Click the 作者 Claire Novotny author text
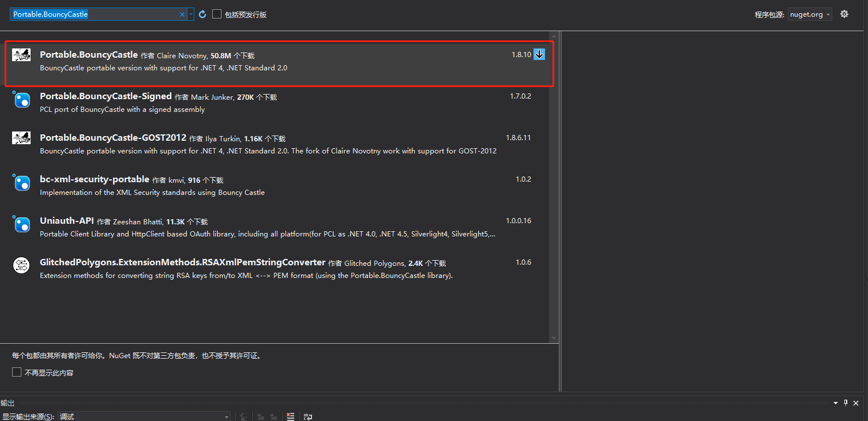The width and height of the screenshot is (868, 421). pos(174,56)
